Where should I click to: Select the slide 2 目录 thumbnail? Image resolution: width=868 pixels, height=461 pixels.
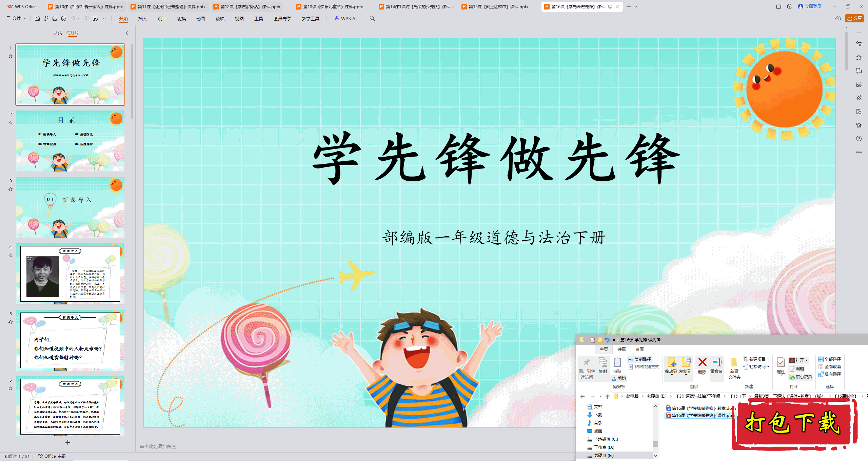click(70, 141)
